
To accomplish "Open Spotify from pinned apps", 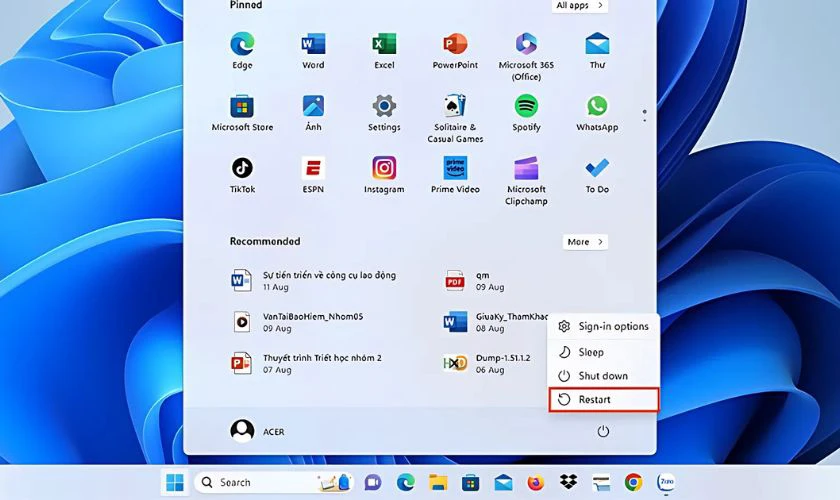I will 526,113.
